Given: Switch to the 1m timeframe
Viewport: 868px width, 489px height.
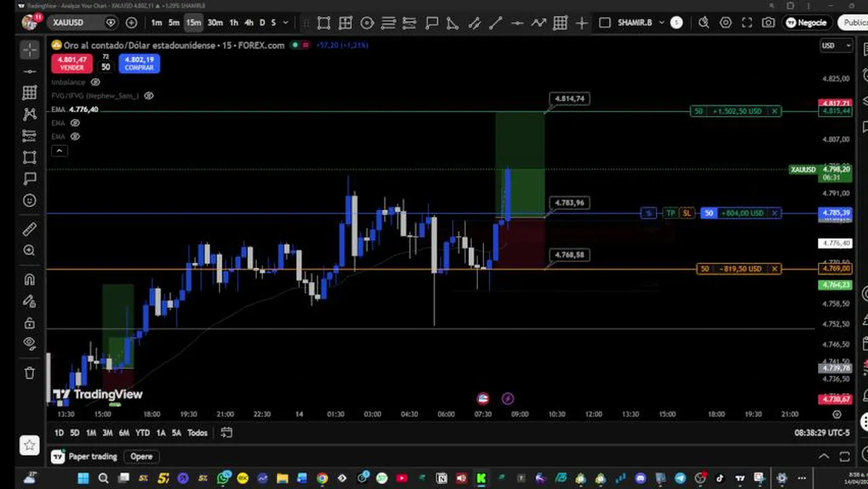Looking at the screenshot, I should pyautogui.click(x=156, y=22).
